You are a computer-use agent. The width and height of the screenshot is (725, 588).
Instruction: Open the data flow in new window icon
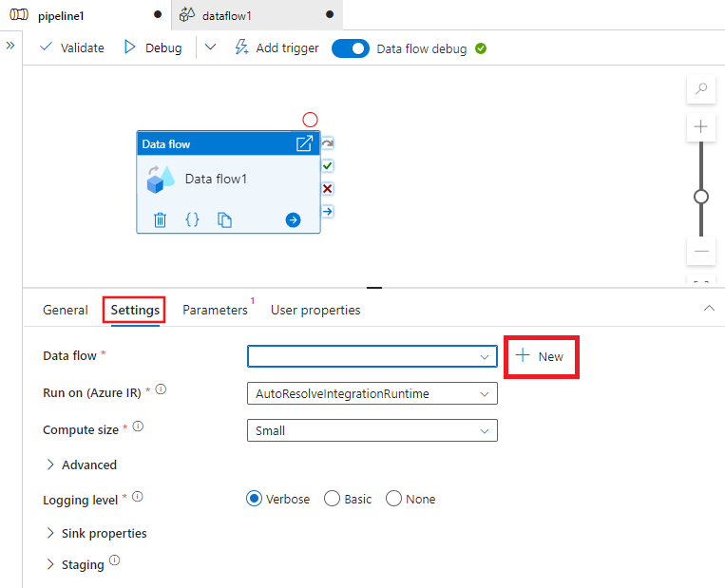point(304,143)
